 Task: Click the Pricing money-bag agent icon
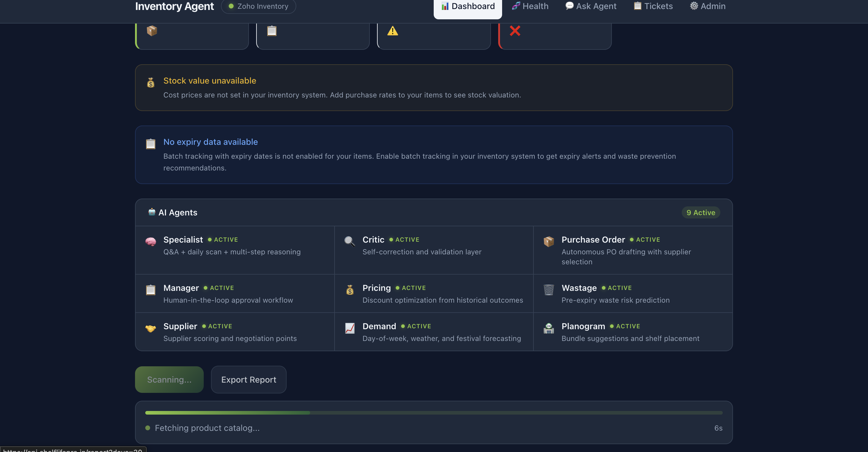(x=349, y=290)
